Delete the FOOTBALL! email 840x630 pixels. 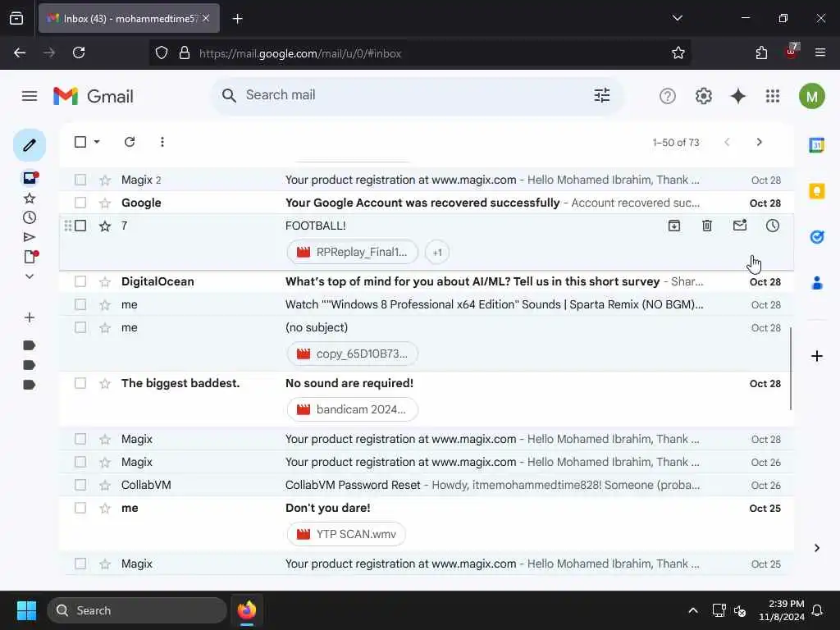coord(707,226)
